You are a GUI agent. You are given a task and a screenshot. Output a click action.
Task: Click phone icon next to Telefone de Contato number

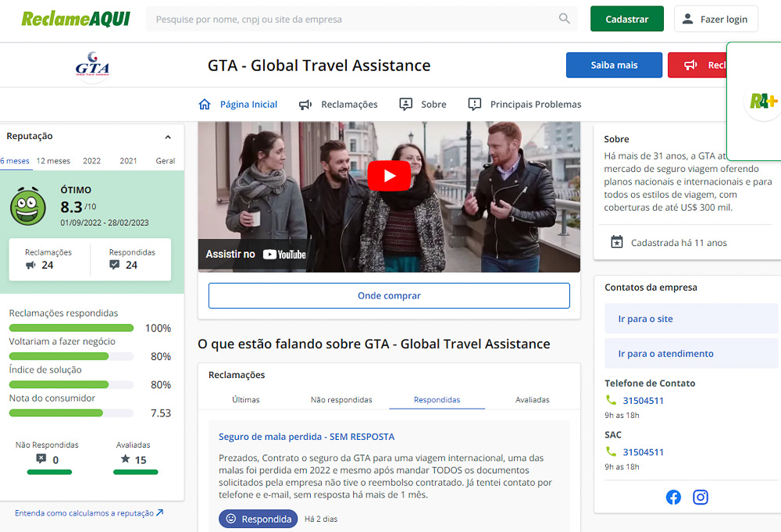pos(611,400)
